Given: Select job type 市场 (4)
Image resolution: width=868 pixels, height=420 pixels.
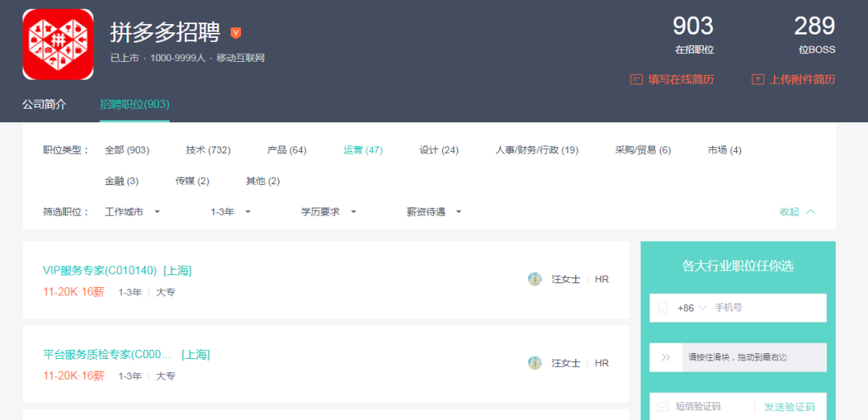Looking at the screenshot, I should (725, 150).
